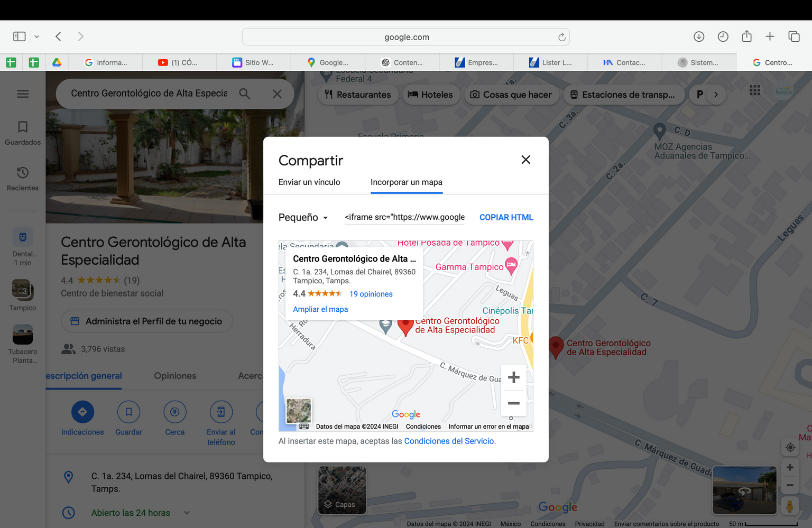The height and width of the screenshot is (528, 812).
Task: Go forward in Safari
Action: pyautogui.click(x=80, y=36)
